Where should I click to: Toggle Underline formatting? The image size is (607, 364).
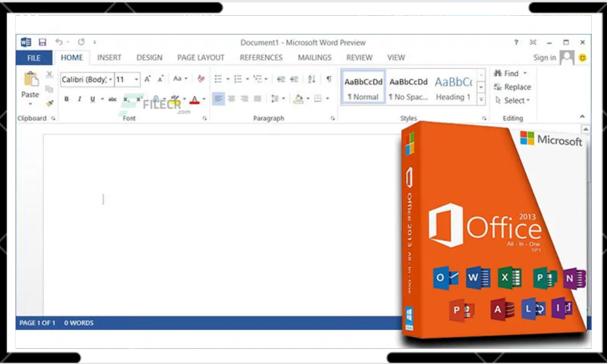[93, 99]
